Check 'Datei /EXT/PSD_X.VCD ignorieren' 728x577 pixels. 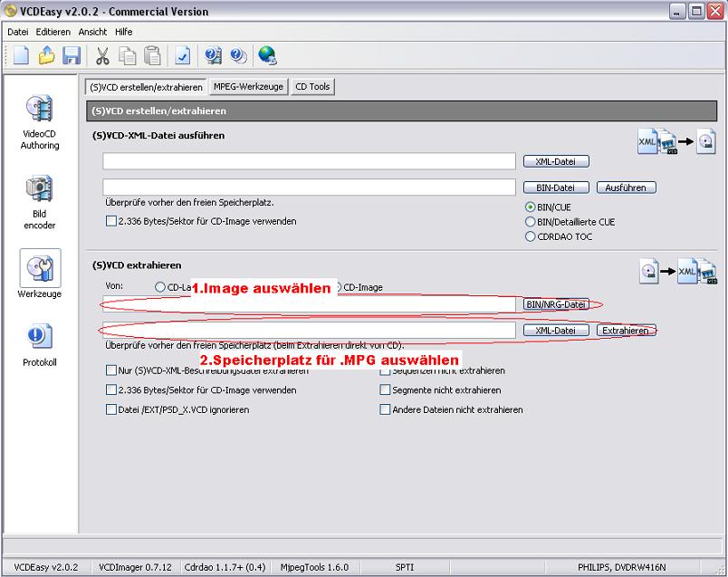111,409
